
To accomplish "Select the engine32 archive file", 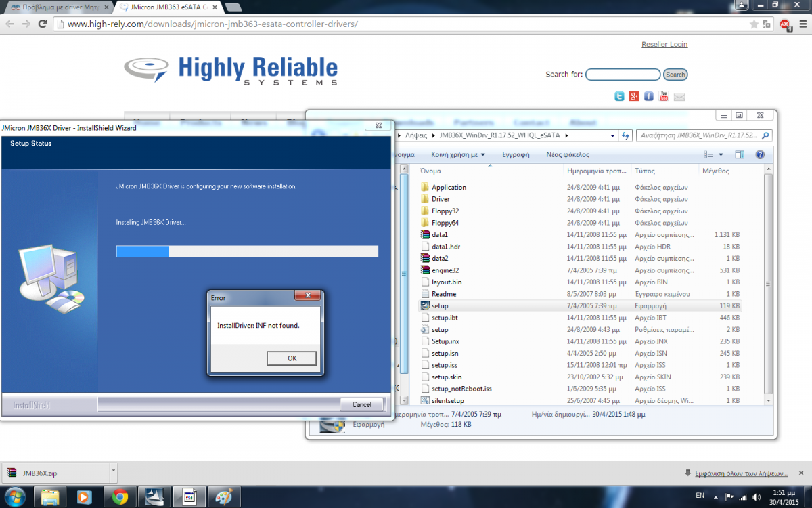I will coord(445,270).
